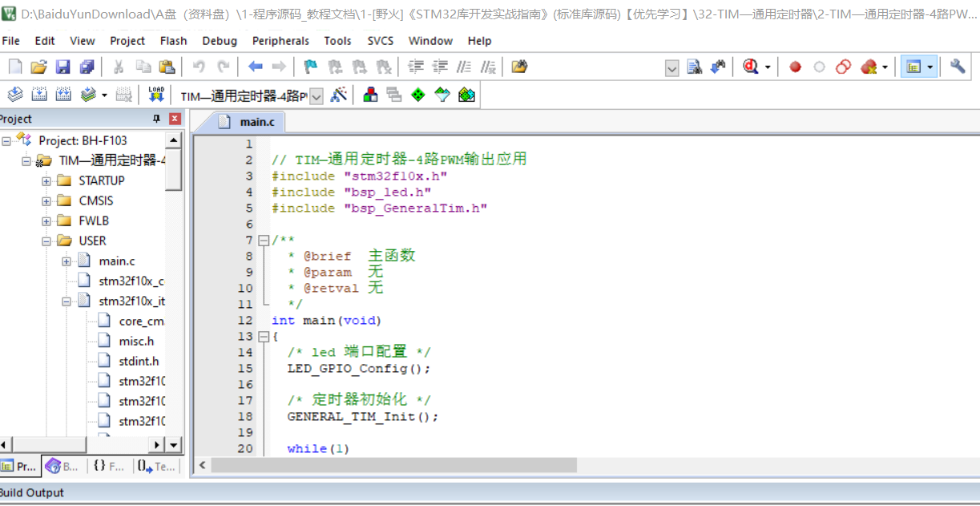Click the Find icon beside the search box

(695, 67)
